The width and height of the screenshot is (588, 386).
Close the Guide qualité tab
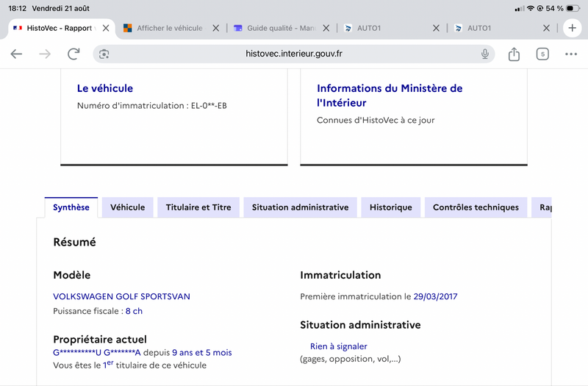326,28
